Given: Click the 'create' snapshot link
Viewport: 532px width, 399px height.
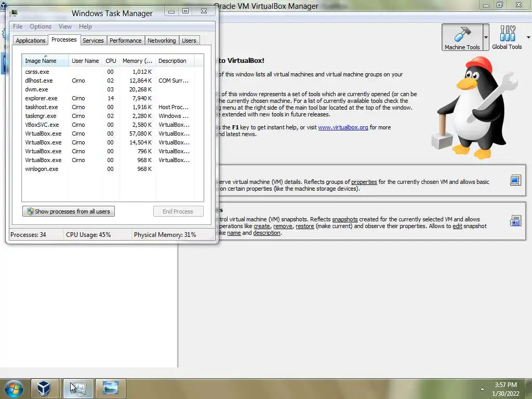Looking at the screenshot, I should pos(262,226).
